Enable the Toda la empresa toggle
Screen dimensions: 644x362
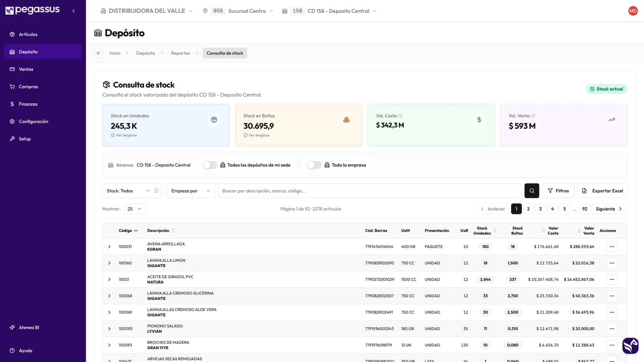click(314, 165)
